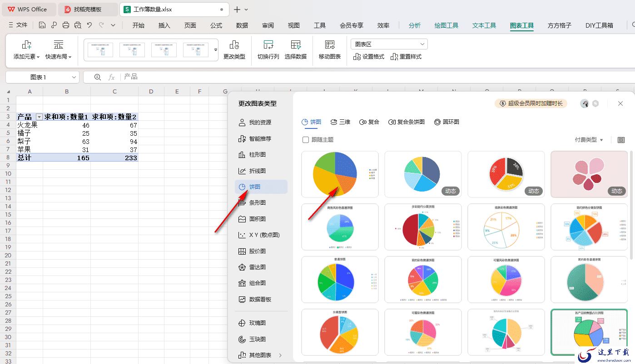Click the 更改类型 chart type icon
This screenshot has height=364, width=635.
pos(234,44)
